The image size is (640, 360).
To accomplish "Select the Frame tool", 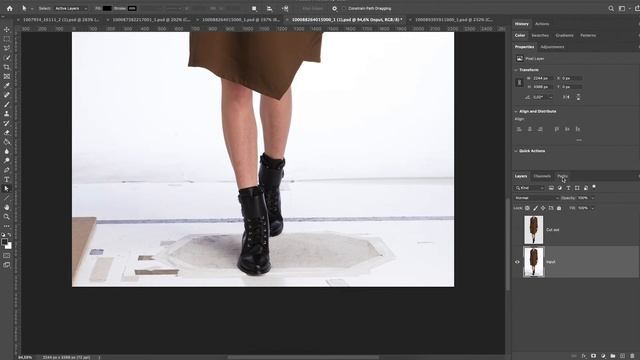I will click(x=7, y=76).
